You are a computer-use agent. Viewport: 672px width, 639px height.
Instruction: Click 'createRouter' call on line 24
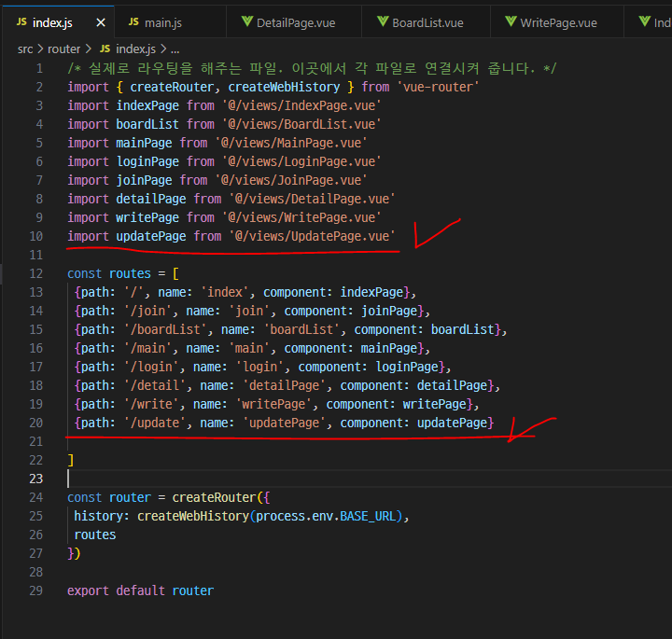point(214,497)
